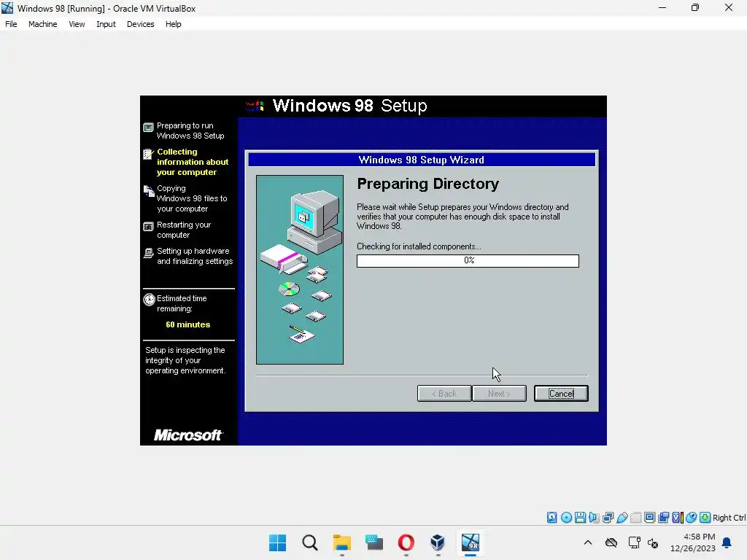Click the hard disk activity status icon
The height and width of the screenshot is (560, 747).
551,518
